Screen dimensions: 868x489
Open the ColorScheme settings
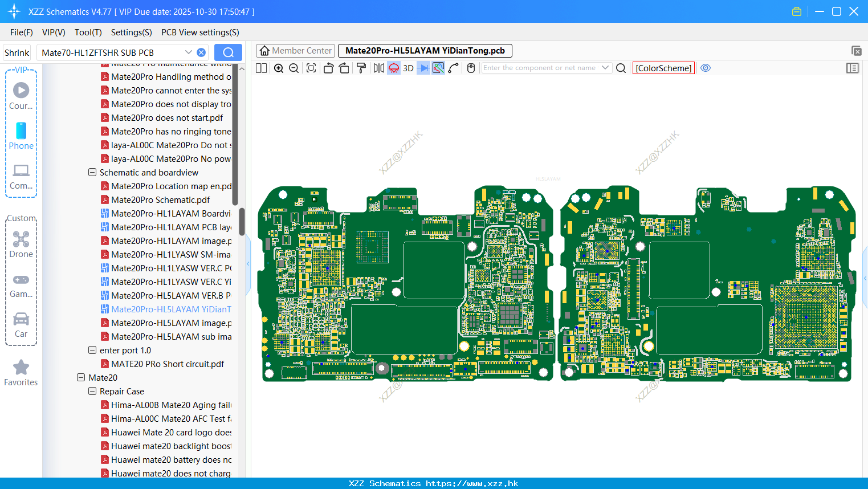point(663,68)
